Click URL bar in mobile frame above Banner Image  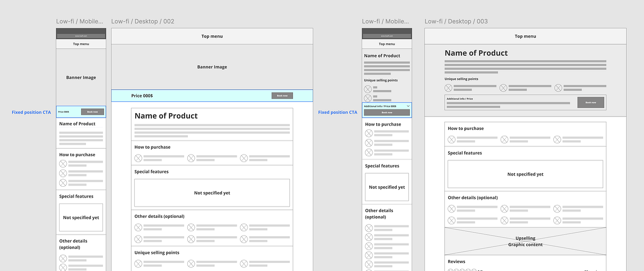click(x=81, y=36)
